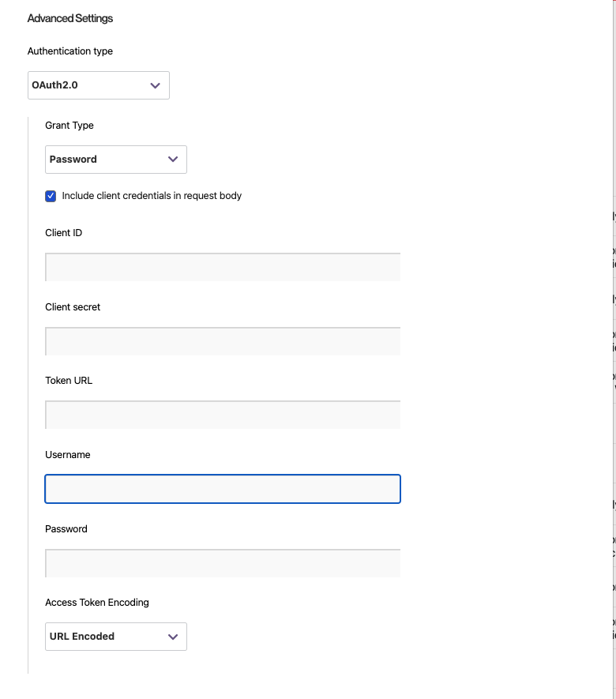
Task: Click the Advanced Settings heading
Action: tap(70, 18)
